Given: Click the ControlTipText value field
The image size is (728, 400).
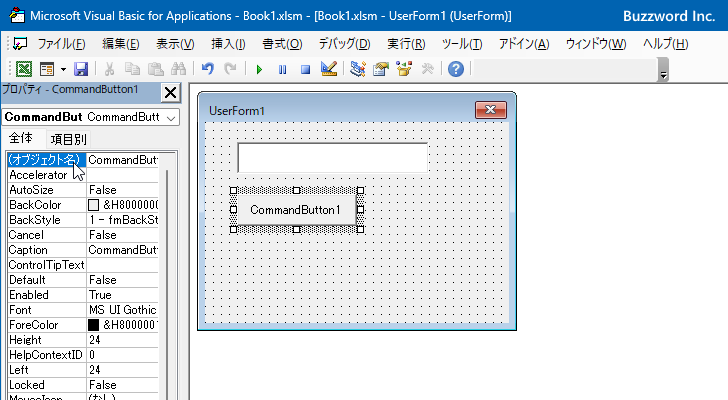Looking at the screenshot, I should point(123,265).
